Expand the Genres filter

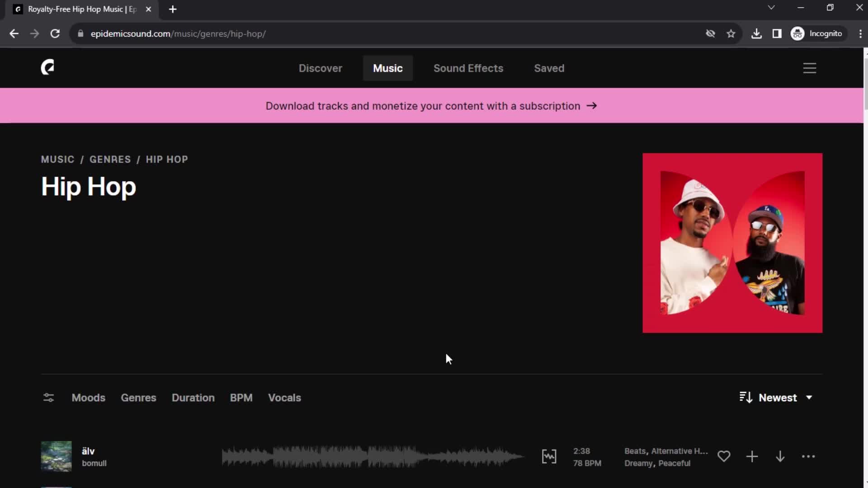pyautogui.click(x=138, y=398)
